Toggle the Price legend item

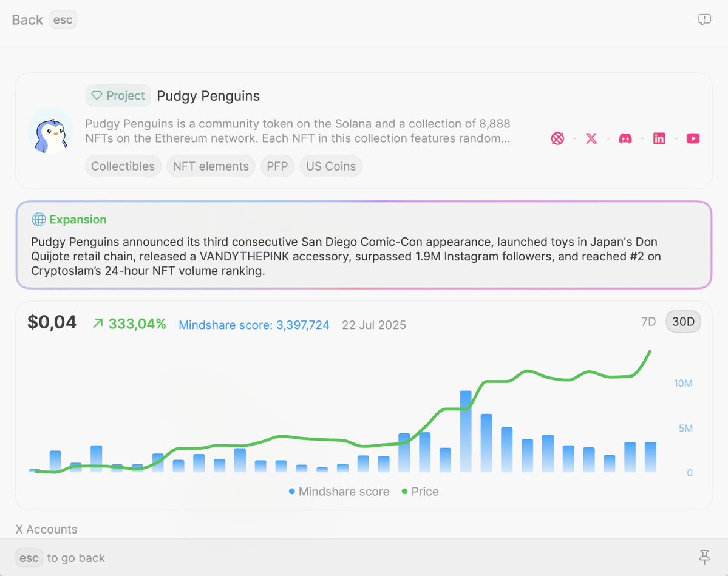420,492
